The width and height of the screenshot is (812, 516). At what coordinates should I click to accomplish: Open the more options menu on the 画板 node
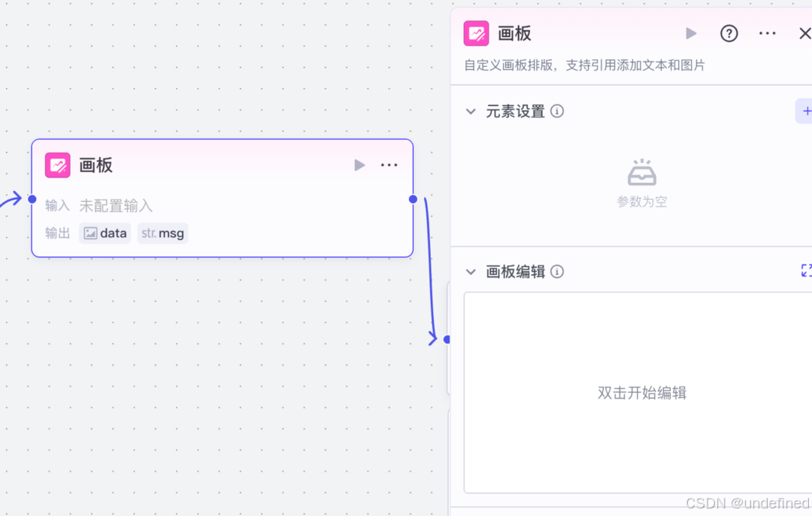coord(389,165)
